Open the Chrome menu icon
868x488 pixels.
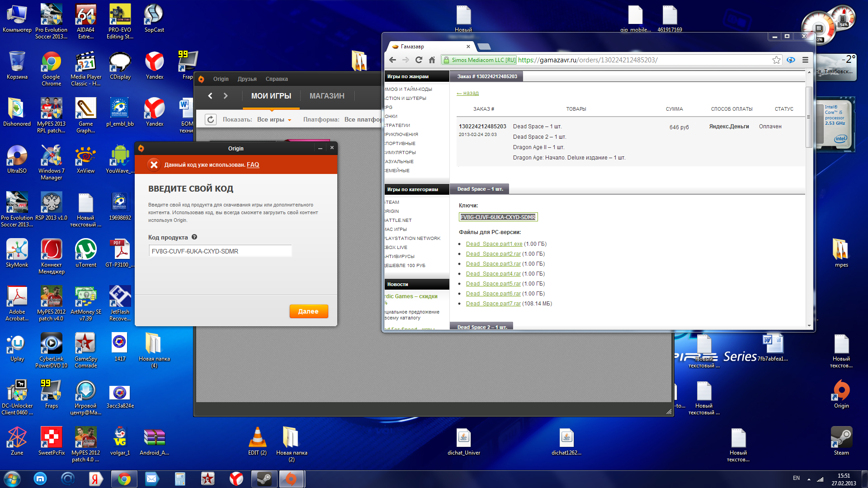(805, 60)
